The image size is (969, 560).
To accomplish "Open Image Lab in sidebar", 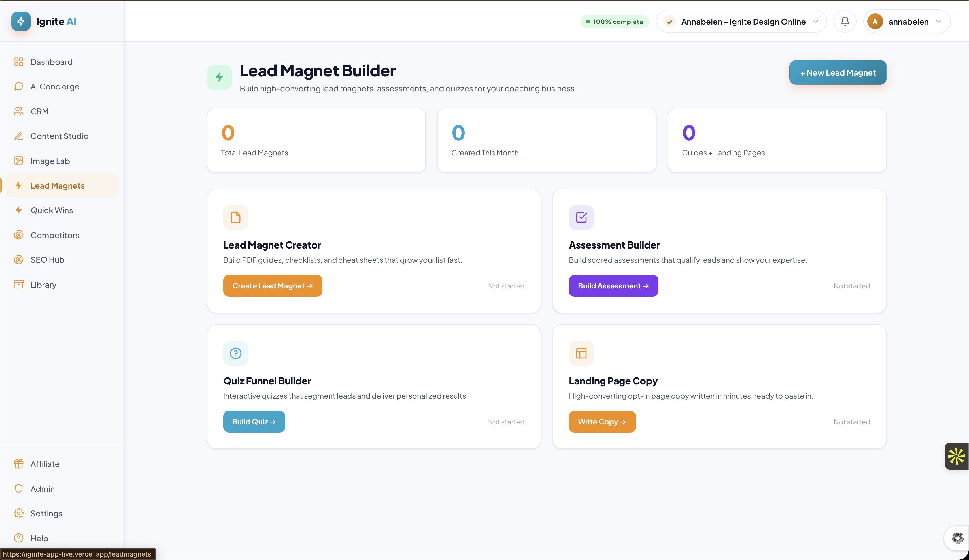I will 62,161.
